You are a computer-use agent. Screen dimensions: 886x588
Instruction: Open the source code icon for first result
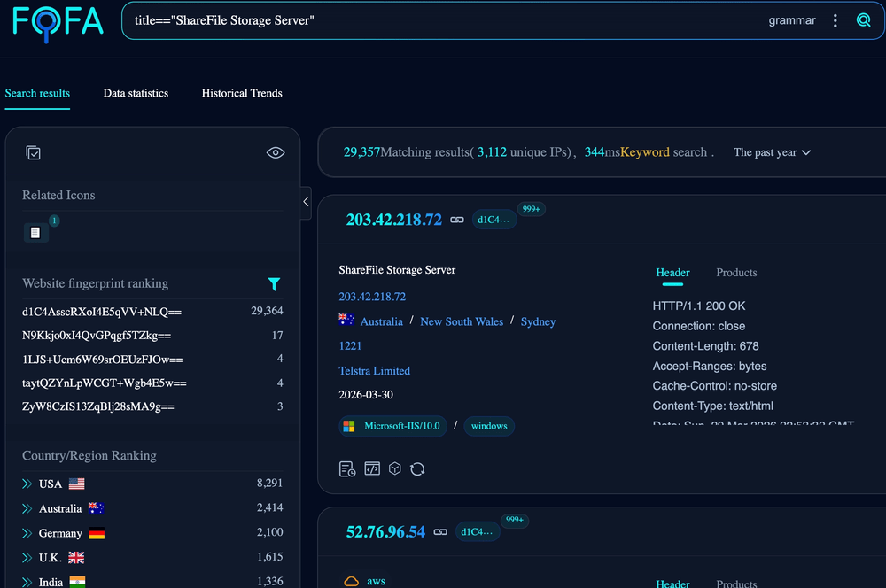click(x=372, y=468)
